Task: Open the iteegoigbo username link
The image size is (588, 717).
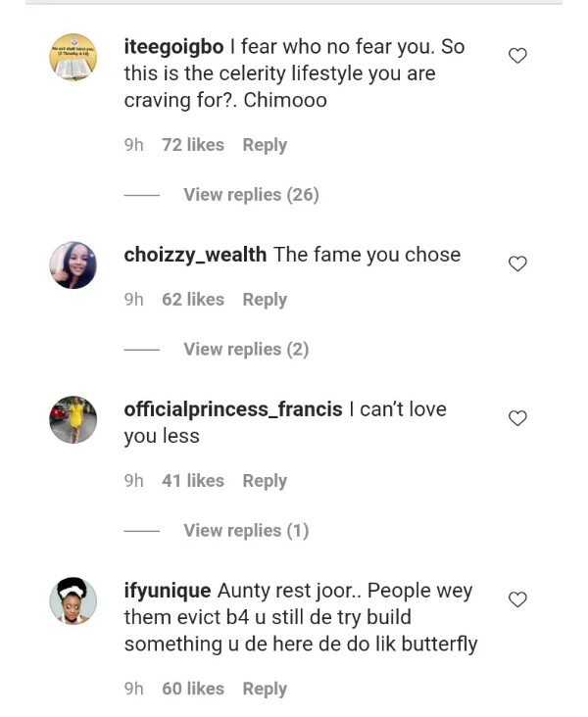Action: (x=173, y=47)
